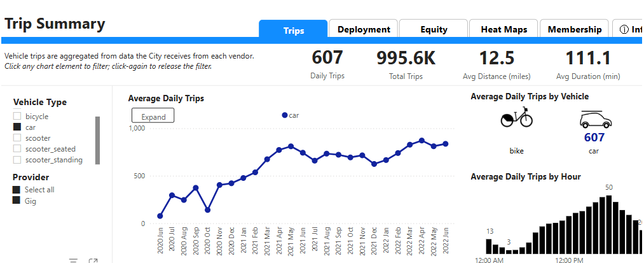Open the Heat Maps tab
The width and height of the screenshot is (644, 263).
click(504, 29)
